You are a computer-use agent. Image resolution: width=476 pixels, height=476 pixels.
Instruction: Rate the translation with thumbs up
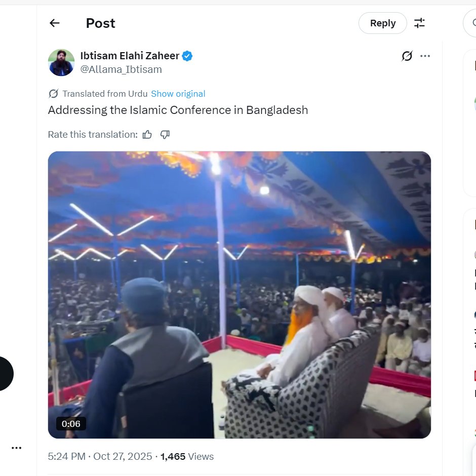147,135
